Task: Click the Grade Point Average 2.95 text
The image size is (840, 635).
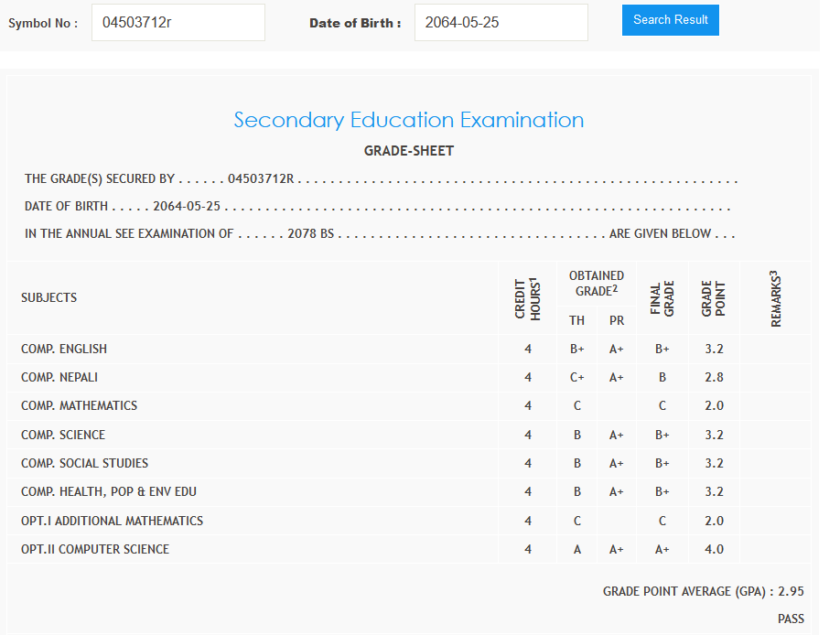Action: (x=703, y=592)
